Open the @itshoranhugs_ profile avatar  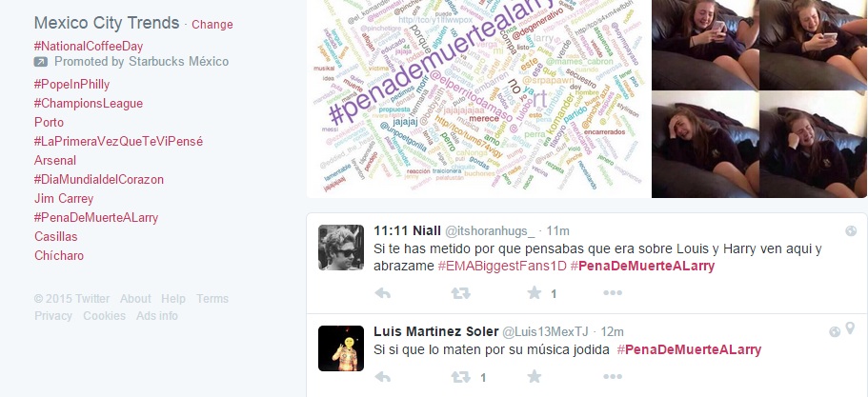[341, 248]
